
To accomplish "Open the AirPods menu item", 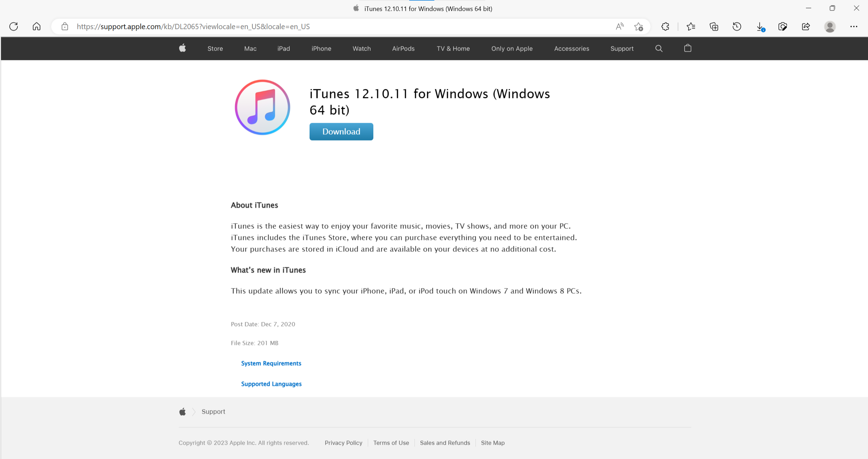I will coord(403,48).
